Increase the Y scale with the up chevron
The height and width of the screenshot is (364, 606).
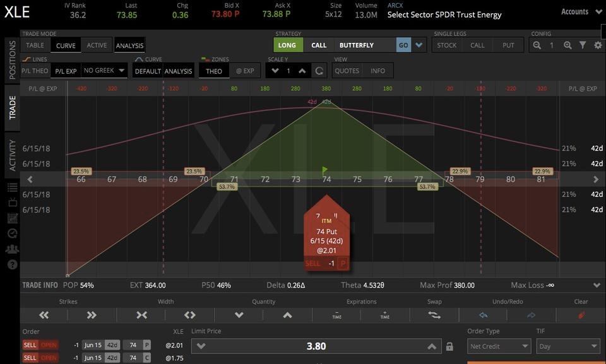click(302, 71)
